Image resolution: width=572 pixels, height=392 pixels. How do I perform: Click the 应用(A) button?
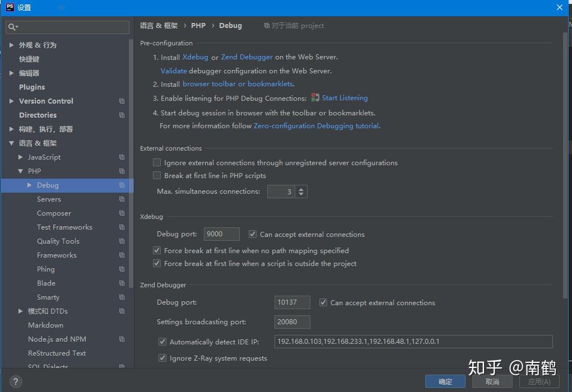pos(539,381)
